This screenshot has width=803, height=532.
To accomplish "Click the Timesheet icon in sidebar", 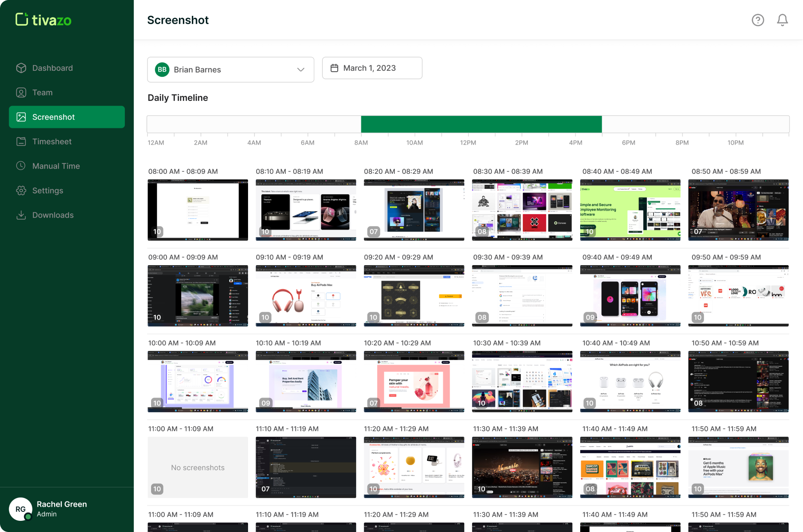I will coord(21,142).
